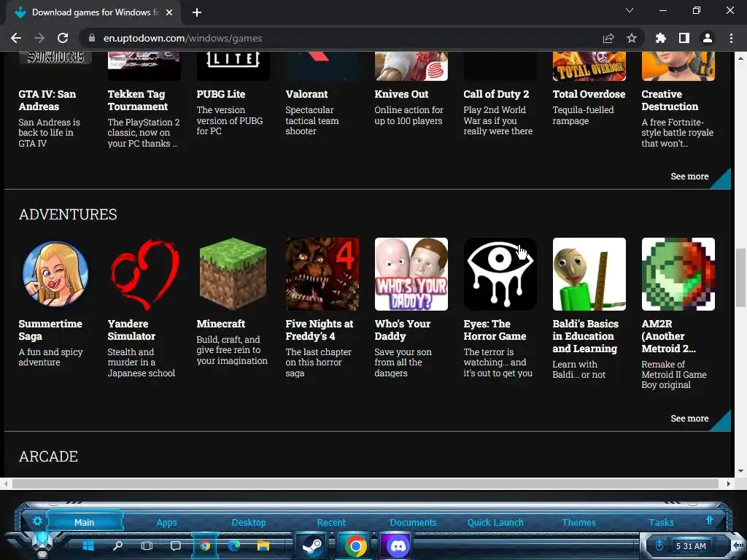Image resolution: width=747 pixels, height=560 pixels.
Task: Open the Windows Start menu
Action: tap(88, 545)
